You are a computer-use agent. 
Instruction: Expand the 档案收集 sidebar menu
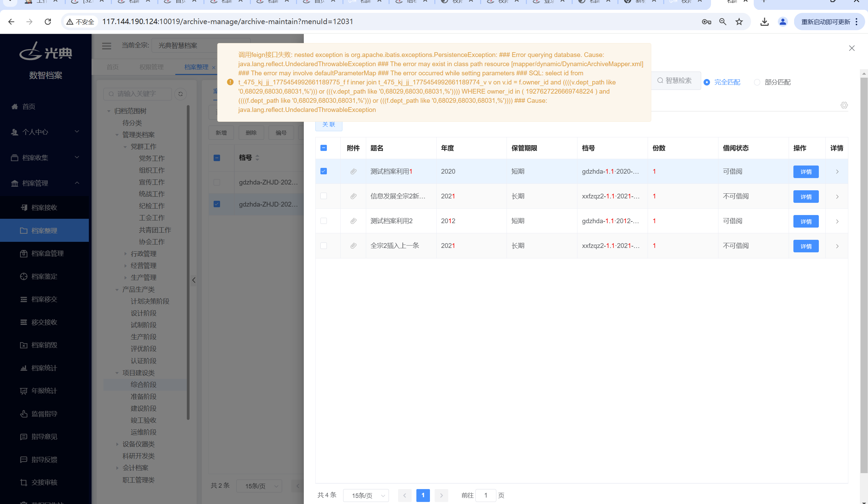click(x=45, y=158)
